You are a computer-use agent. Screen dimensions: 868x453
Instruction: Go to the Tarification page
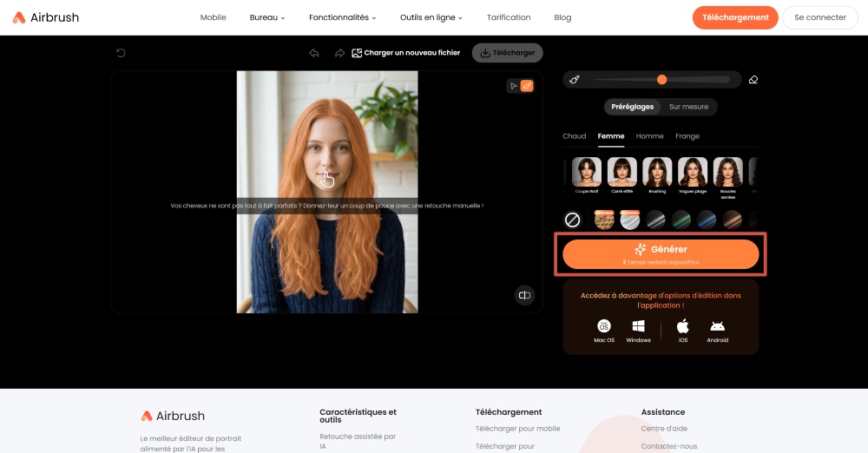(509, 17)
